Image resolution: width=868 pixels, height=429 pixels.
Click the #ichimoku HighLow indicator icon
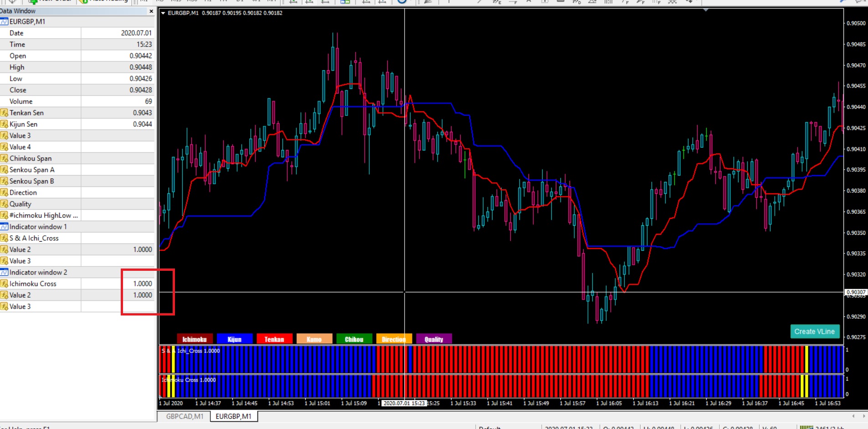(4, 215)
